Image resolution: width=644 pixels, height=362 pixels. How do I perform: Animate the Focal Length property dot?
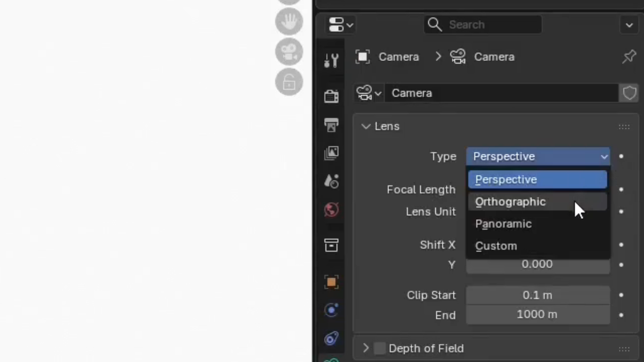(x=621, y=190)
